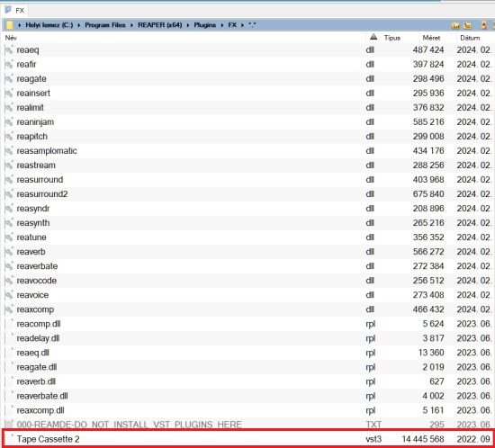Sort by Méret column header
Image resolution: width=495 pixels, height=448 pixels.
click(431, 38)
